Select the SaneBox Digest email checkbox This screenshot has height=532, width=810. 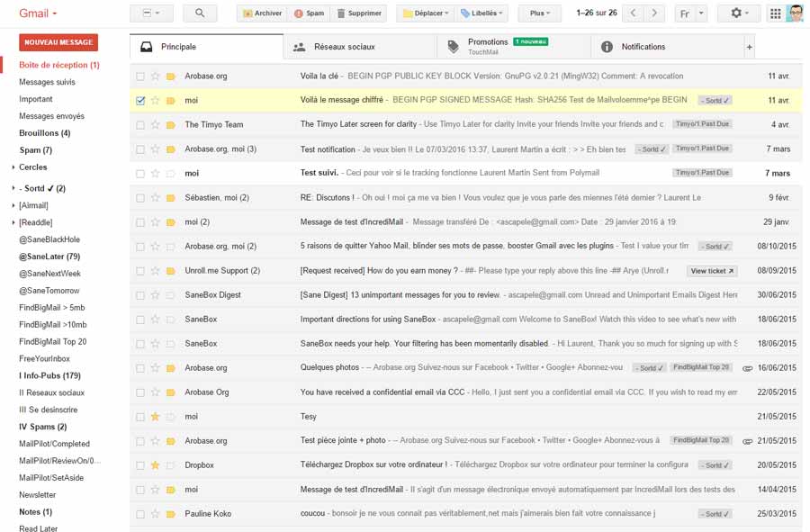(x=140, y=295)
